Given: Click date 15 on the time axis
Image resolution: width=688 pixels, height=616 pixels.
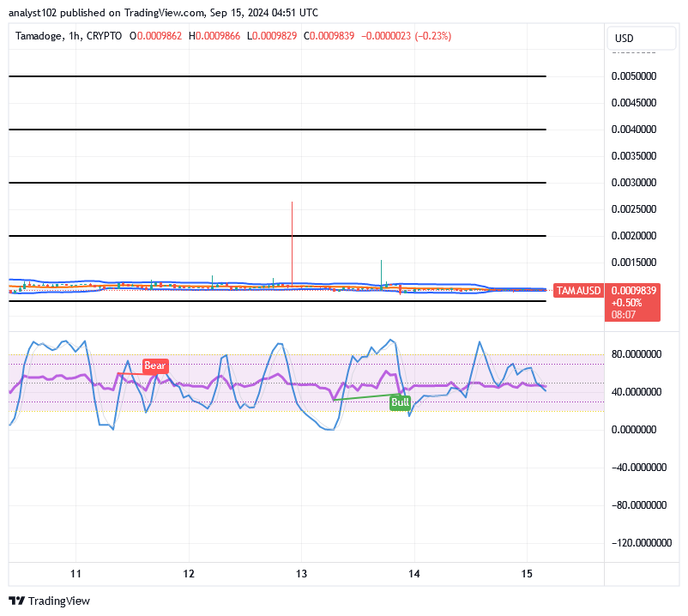Looking at the screenshot, I should (527, 573).
